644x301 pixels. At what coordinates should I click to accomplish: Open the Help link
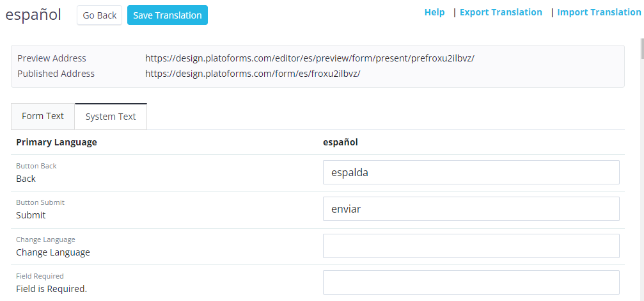(434, 12)
